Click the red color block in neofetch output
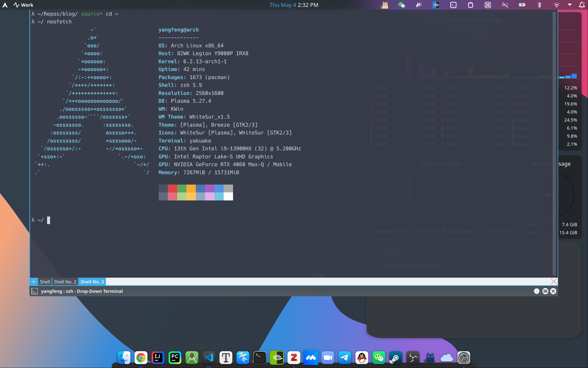Viewport: 588px width, 368px height. click(172, 188)
